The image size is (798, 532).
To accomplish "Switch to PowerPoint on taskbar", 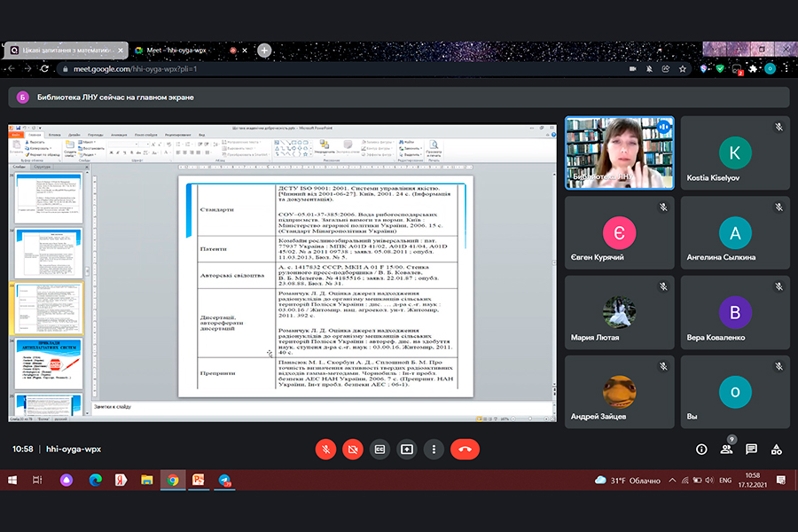I will pos(199,480).
